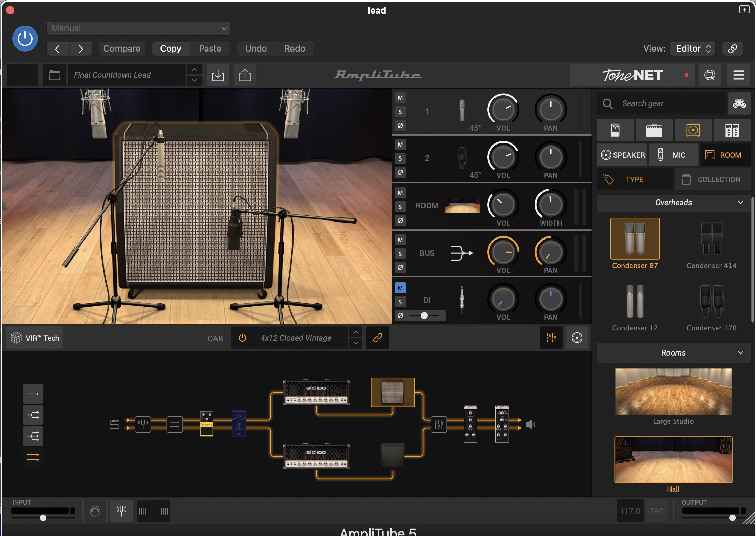
Task: Select the TYPE filter tab
Action: point(635,179)
